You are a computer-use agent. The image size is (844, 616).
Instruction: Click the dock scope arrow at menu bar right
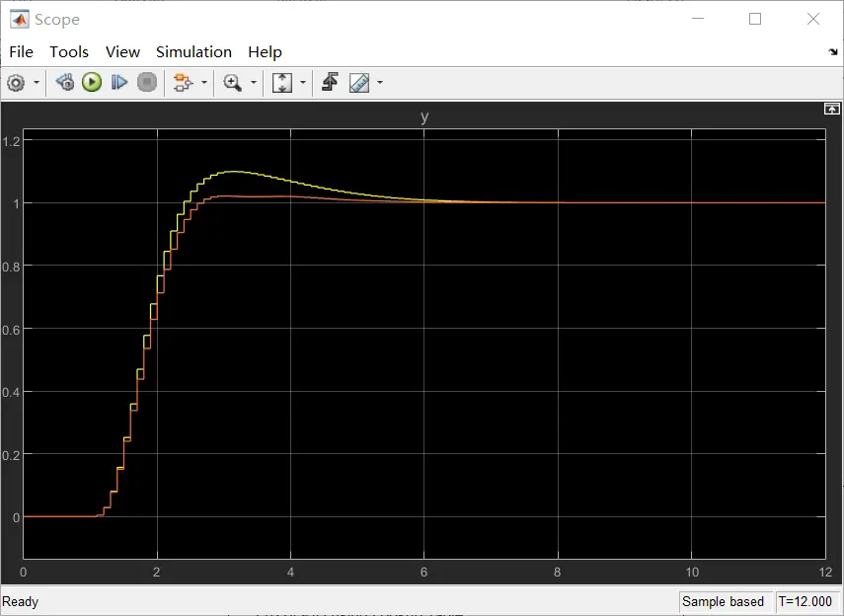pos(833,51)
